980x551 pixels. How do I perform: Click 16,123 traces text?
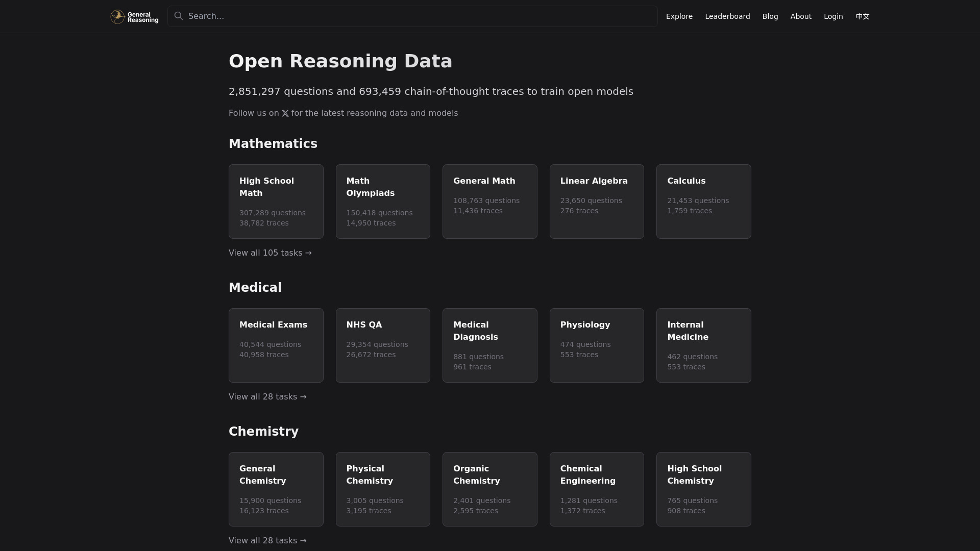click(x=264, y=511)
